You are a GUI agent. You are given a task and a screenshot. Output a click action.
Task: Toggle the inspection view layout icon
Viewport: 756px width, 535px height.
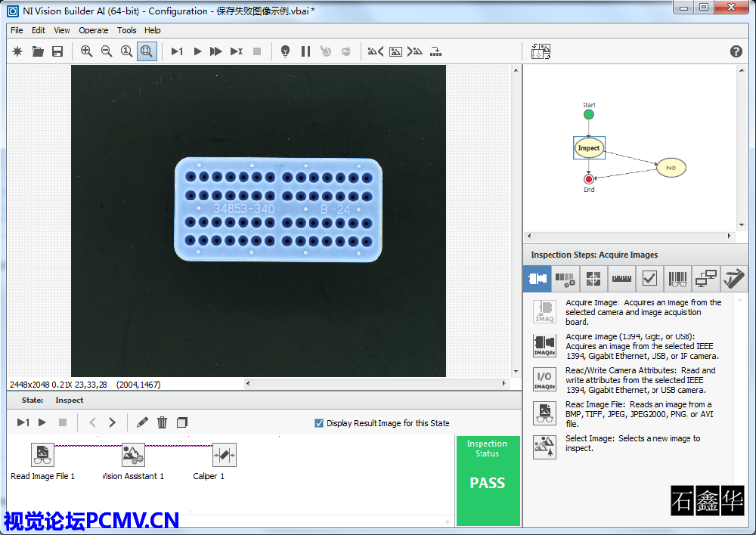pyautogui.click(x=541, y=51)
